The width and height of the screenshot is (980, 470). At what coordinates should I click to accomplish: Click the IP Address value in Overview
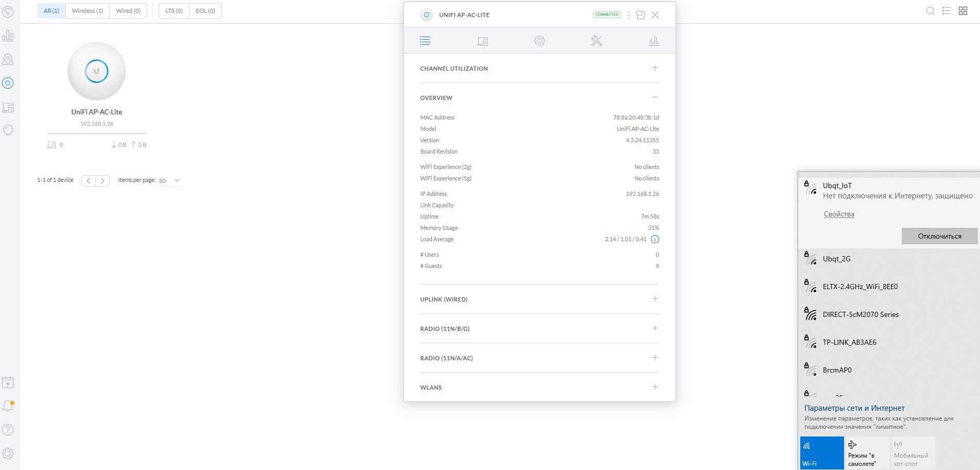point(642,194)
